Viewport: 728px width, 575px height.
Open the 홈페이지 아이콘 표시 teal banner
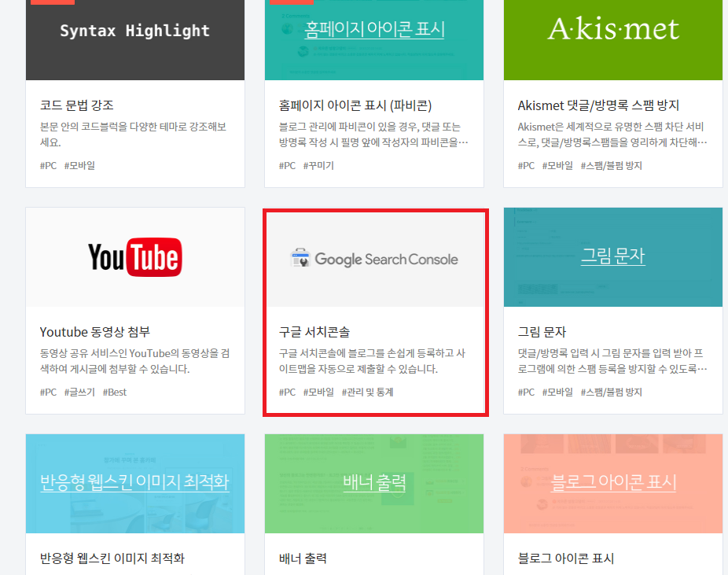(x=374, y=40)
